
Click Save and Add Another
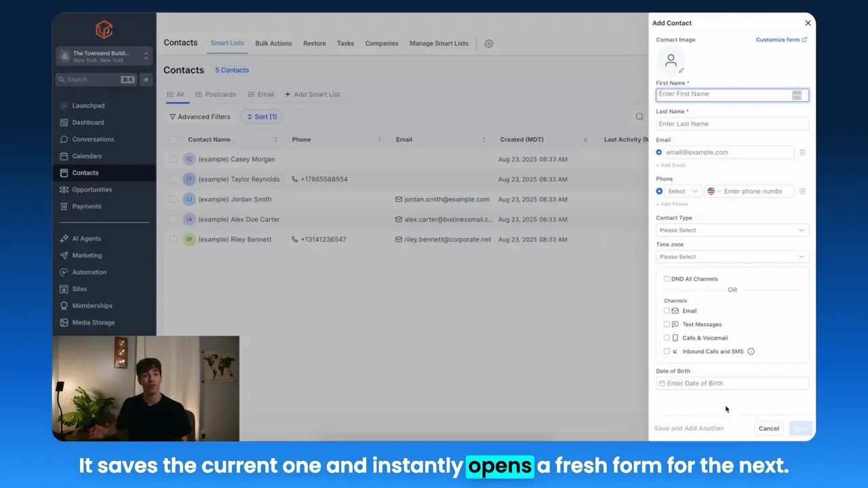point(688,428)
